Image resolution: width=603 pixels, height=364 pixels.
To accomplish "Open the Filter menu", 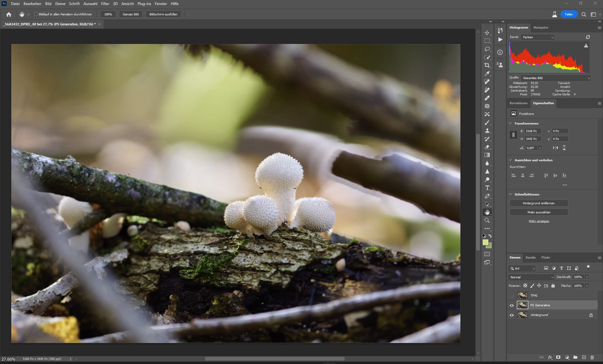I will (105, 4).
